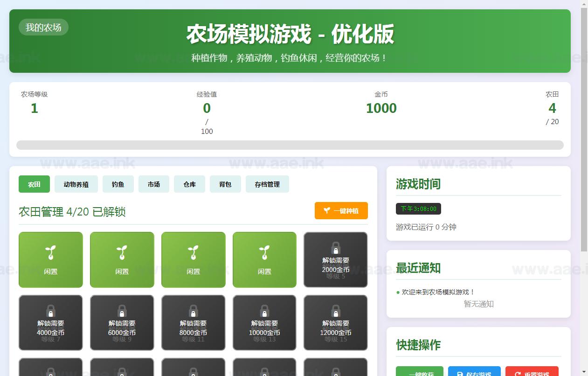Click the lock icon on the 8000金币 plot

click(x=193, y=311)
